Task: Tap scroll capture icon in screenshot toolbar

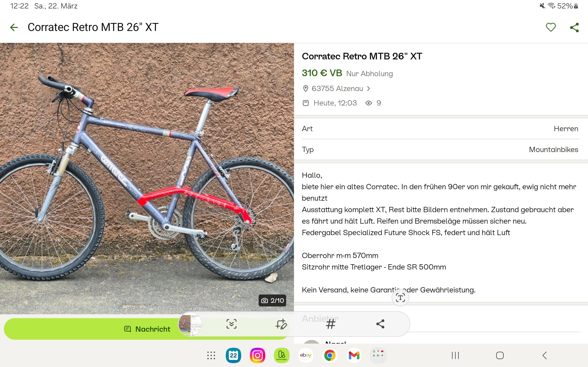Action: (231, 324)
